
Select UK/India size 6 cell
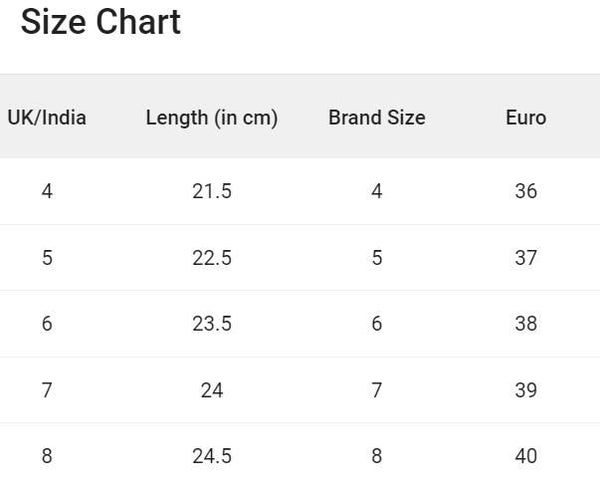[x=47, y=324]
